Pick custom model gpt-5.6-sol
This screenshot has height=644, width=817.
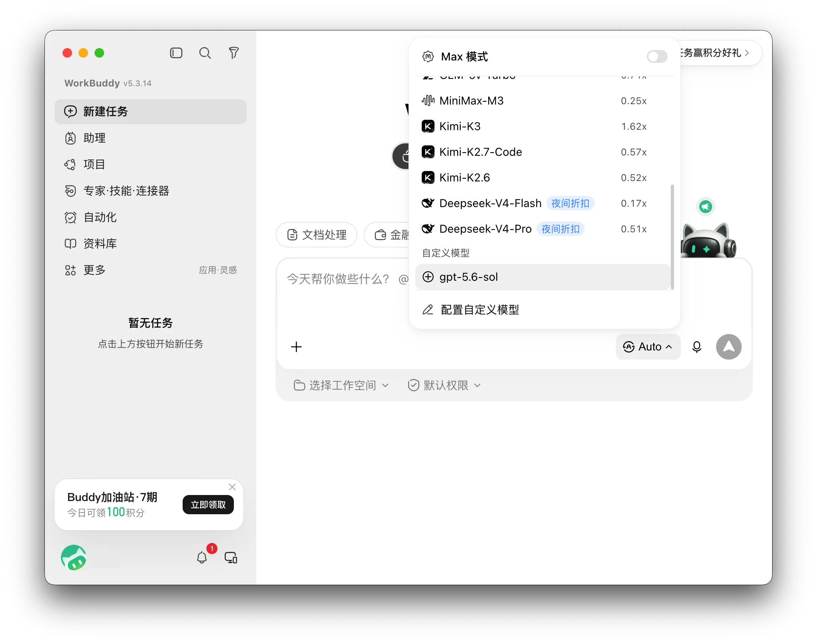(543, 277)
